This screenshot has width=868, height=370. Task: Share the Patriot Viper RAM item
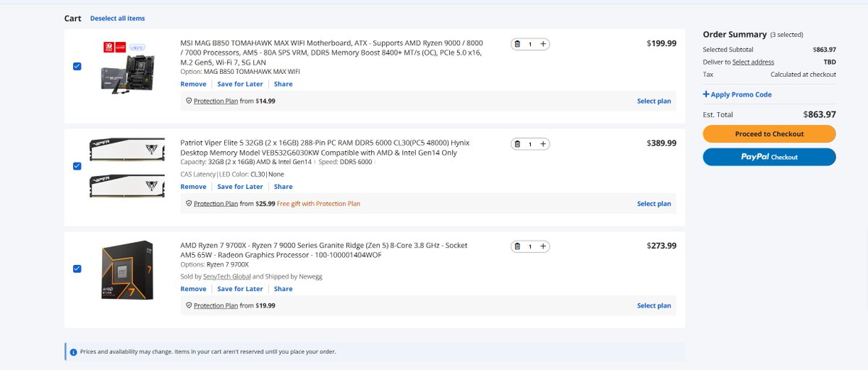point(284,187)
